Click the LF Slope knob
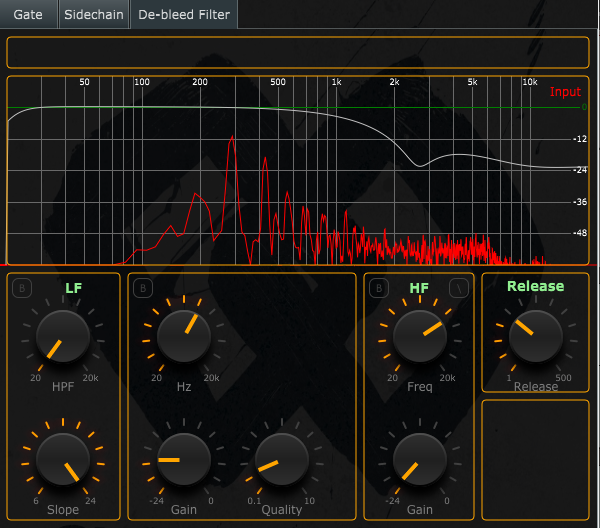This screenshot has width=600, height=528. [x=62, y=459]
